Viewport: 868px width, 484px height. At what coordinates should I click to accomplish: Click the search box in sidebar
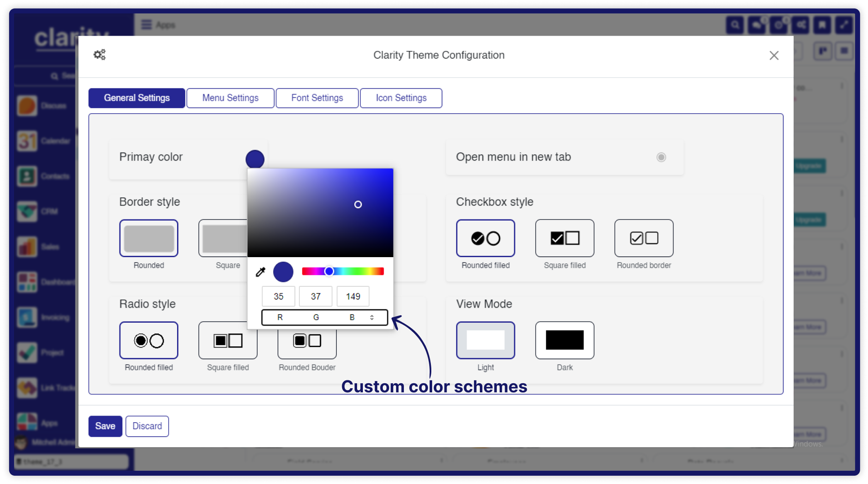point(46,76)
